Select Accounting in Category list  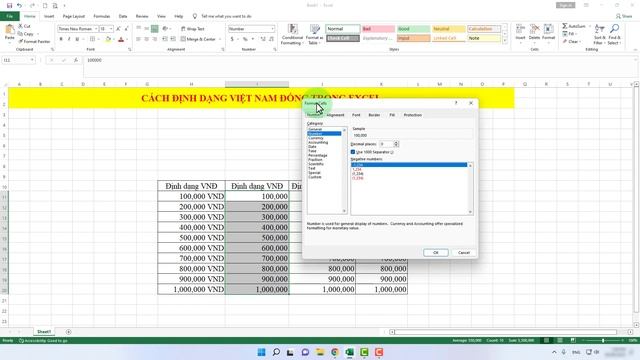318,142
